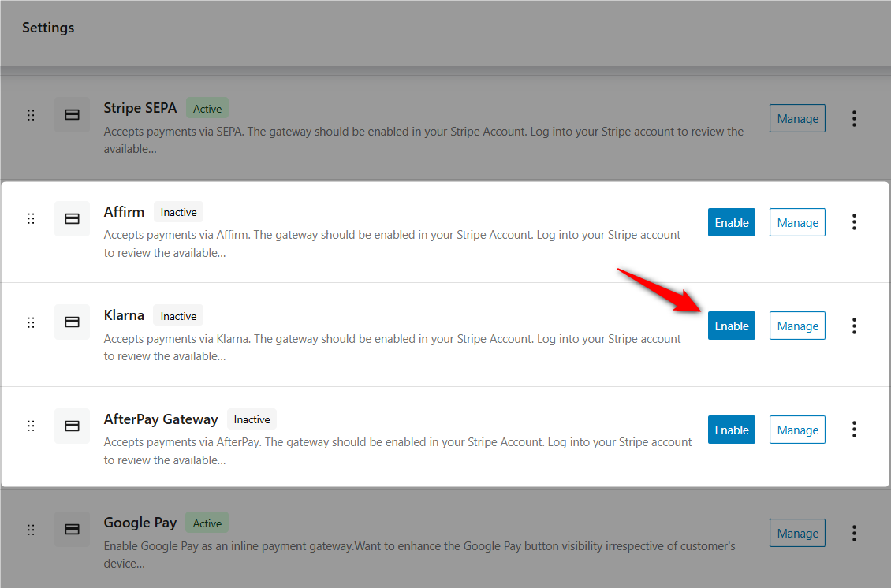Enable the Klarna payment gateway

tap(731, 325)
